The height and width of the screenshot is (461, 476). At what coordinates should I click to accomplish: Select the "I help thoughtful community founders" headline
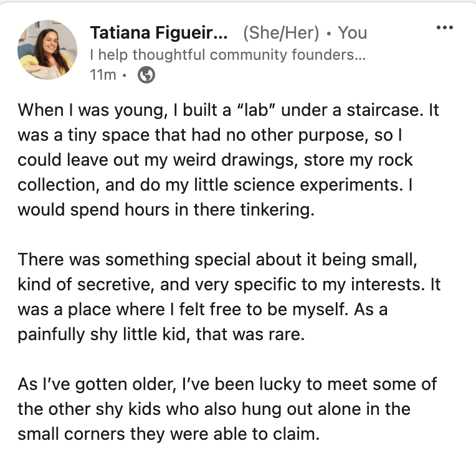pyautogui.click(x=227, y=55)
